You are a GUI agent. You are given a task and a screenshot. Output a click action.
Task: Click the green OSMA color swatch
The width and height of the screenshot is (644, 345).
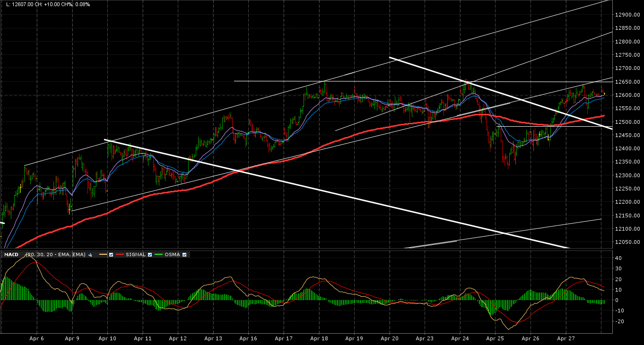pyautogui.click(x=159, y=255)
